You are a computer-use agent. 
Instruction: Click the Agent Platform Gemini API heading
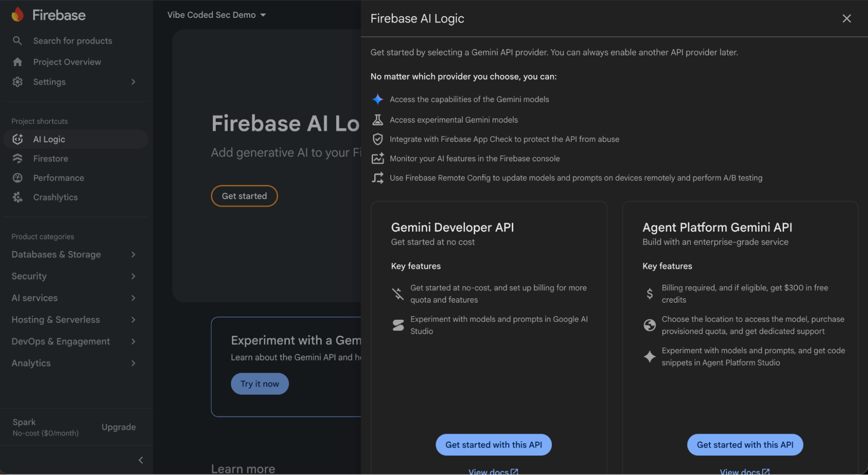point(717,227)
